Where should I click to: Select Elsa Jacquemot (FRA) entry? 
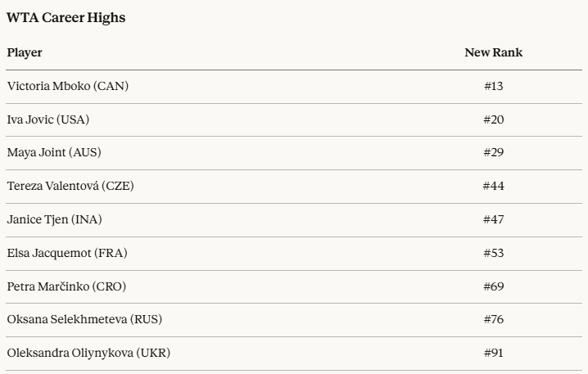(67, 253)
